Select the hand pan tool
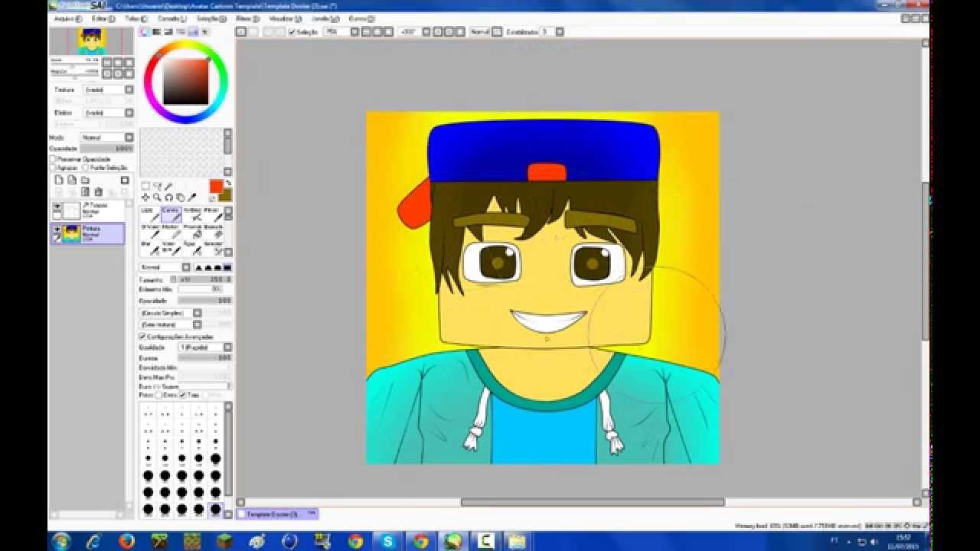 [x=180, y=197]
